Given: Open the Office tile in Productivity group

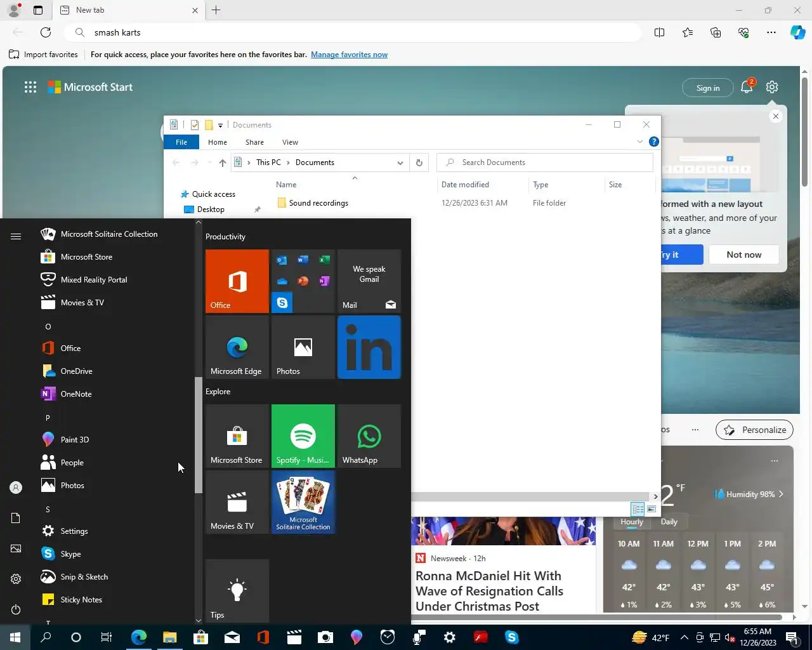Looking at the screenshot, I should pyautogui.click(x=237, y=281).
